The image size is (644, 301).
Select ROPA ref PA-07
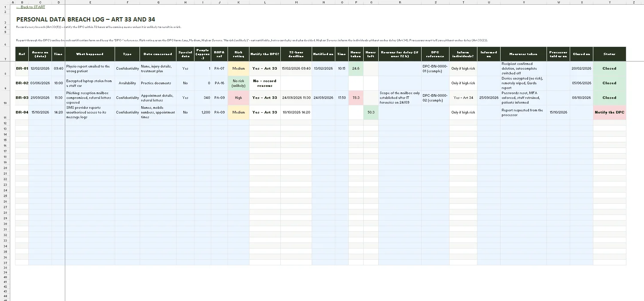tap(219, 68)
